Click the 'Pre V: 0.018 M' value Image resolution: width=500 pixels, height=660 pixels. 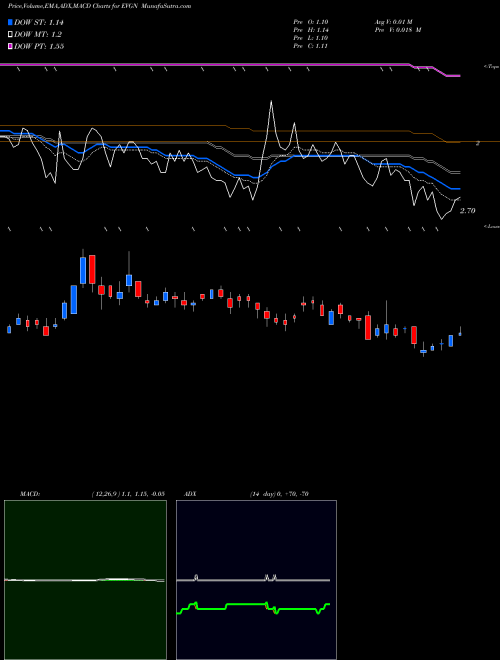coord(398,30)
